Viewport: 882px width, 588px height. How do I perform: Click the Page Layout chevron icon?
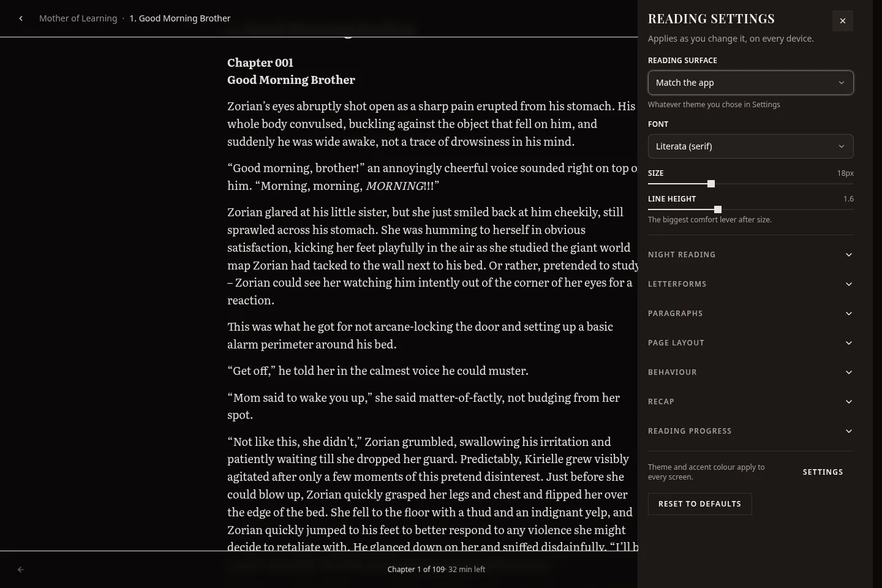(x=849, y=343)
